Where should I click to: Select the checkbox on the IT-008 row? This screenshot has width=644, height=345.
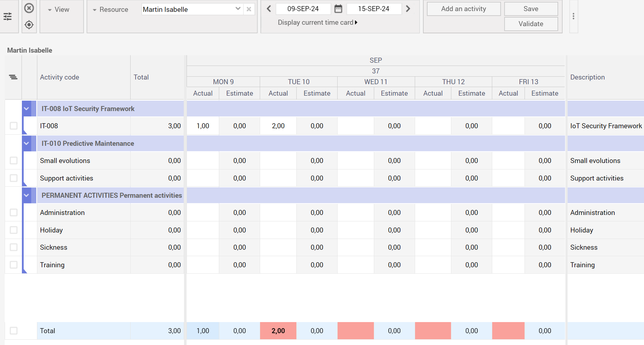coord(13,126)
